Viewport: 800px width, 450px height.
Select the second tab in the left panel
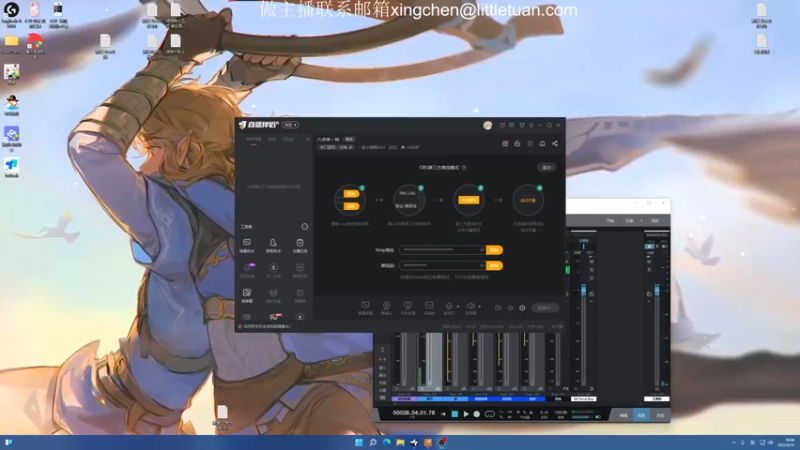[272, 139]
